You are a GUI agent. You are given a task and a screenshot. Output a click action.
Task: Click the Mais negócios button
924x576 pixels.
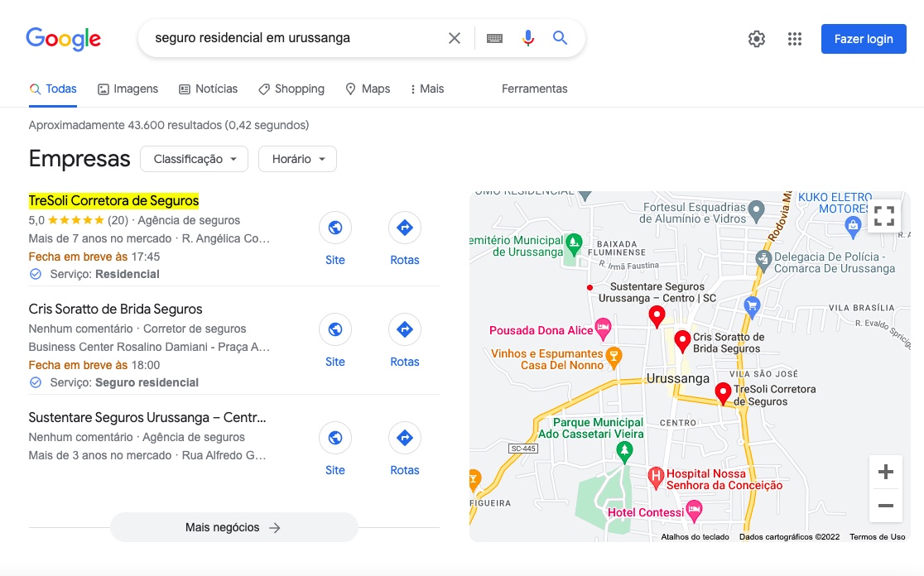click(234, 527)
